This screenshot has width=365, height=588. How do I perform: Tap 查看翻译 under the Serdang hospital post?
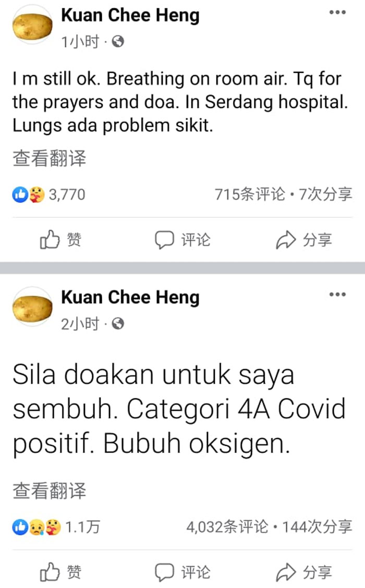50,158
